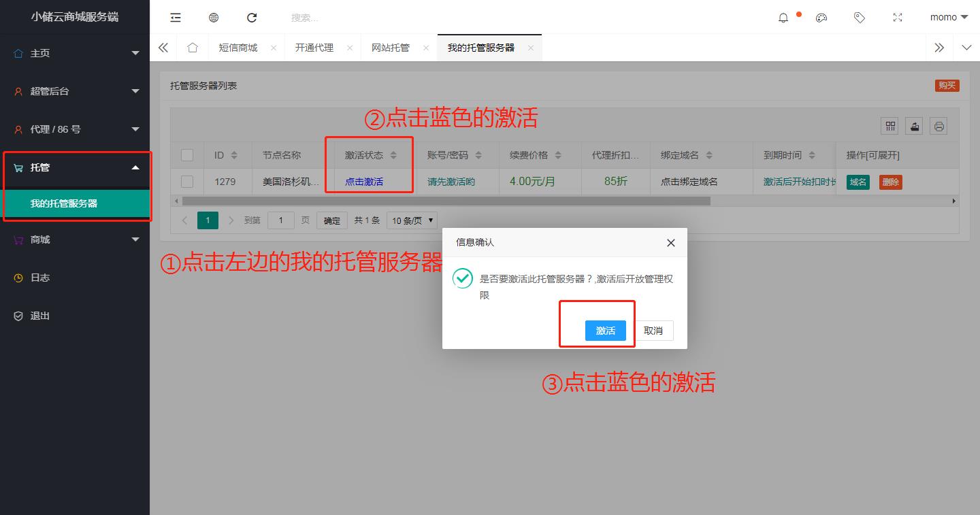Screen dimensions: 980x515
Task: Open the tab operations dropdown arrow
Action: coord(966,48)
